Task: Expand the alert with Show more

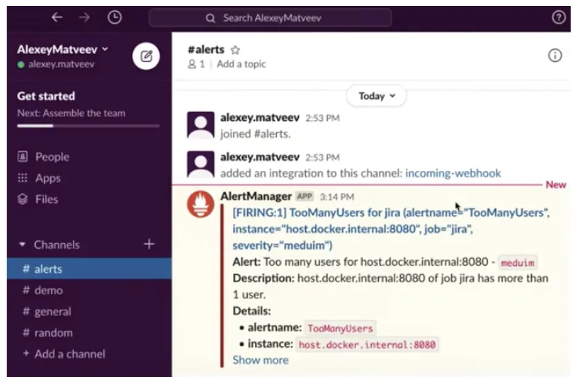Action: point(260,360)
